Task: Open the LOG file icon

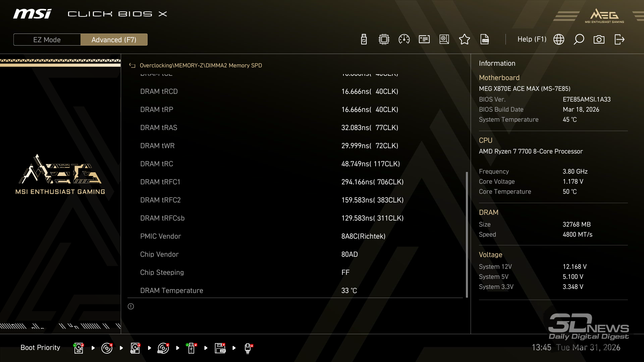Action: (x=485, y=40)
